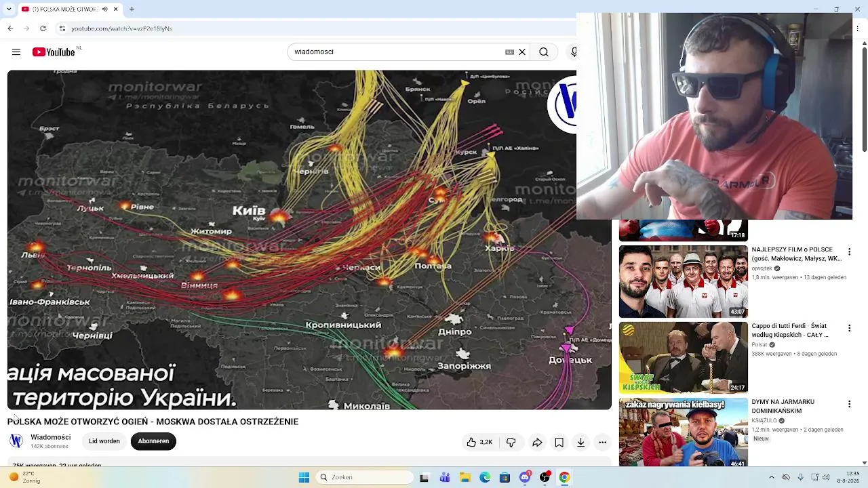Start voice search with the microphone

574,52
